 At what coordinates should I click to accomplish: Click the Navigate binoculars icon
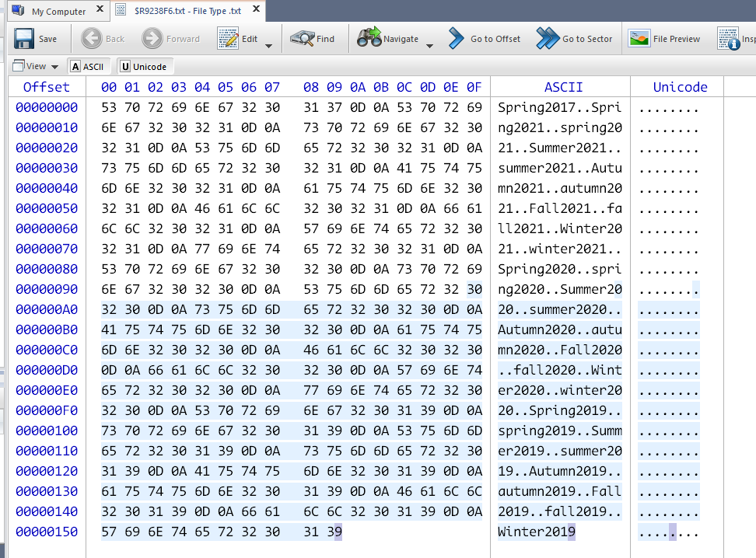click(368, 38)
